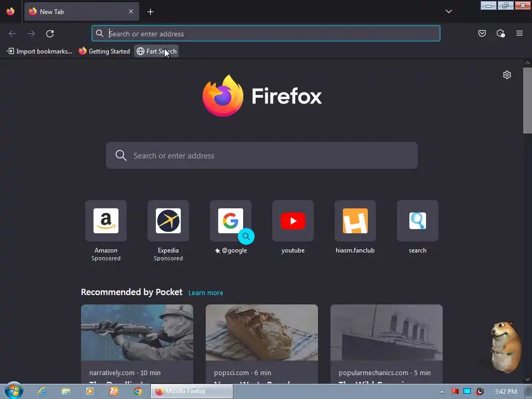This screenshot has width=532, height=399.
Task: Go forward with the forward arrow
Action: coord(31,34)
